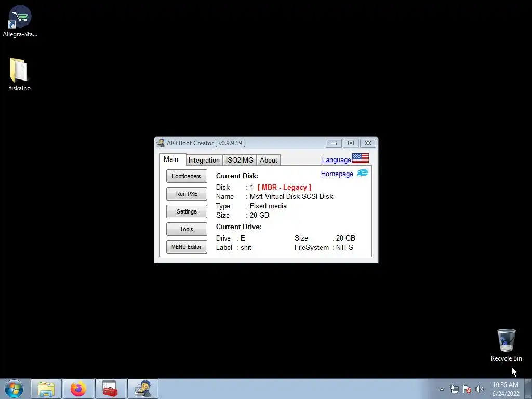This screenshot has height=399, width=532.
Task: Click the Tools button
Action: [187, 229]
